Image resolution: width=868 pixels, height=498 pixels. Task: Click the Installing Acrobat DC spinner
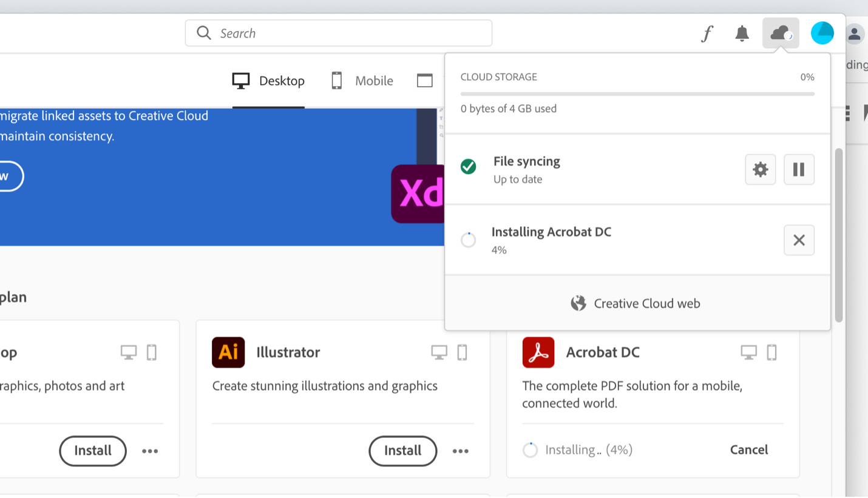point(469,240)
